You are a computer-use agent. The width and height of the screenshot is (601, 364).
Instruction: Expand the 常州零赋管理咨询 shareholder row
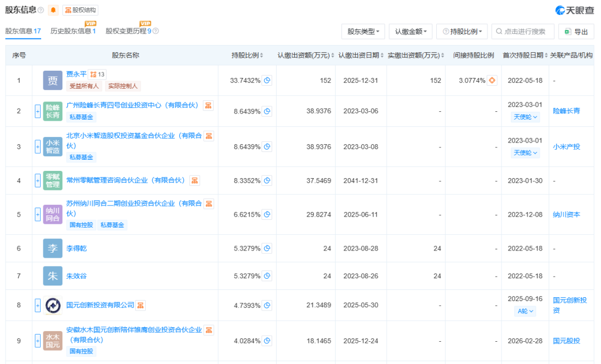(x=38, y=180)
